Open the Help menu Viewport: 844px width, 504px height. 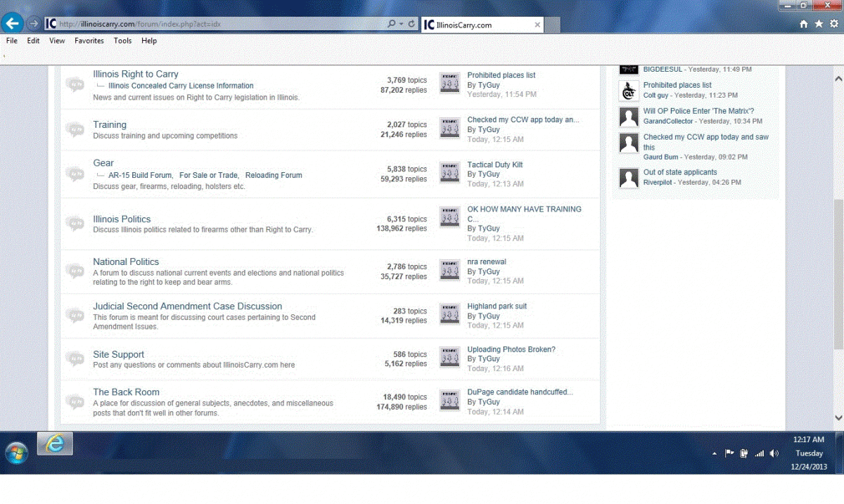(x=149, y=41)
